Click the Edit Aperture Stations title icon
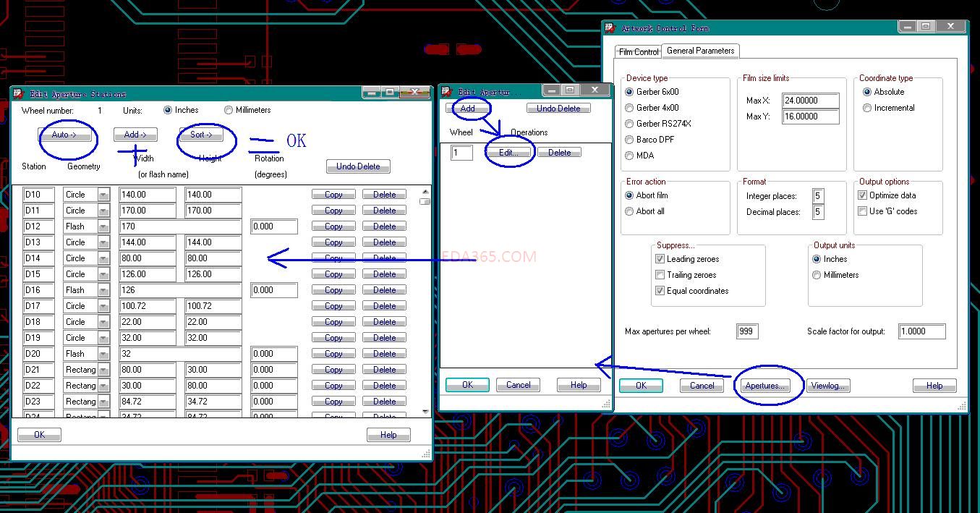 tap(19, 93)
